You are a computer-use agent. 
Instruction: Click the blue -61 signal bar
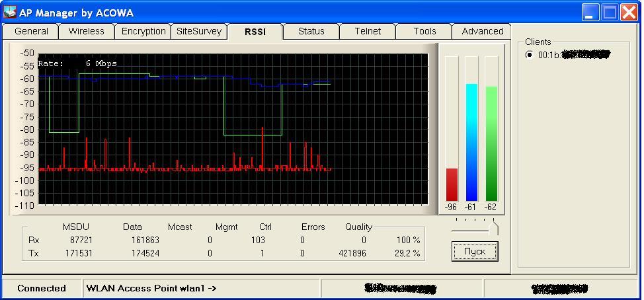[471, 142]
